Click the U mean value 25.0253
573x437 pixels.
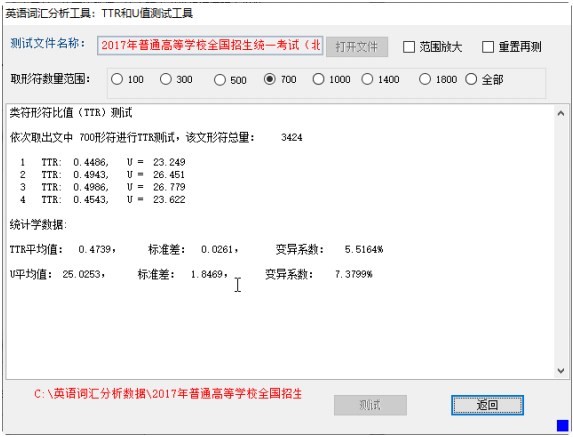[x=81, y=274]
